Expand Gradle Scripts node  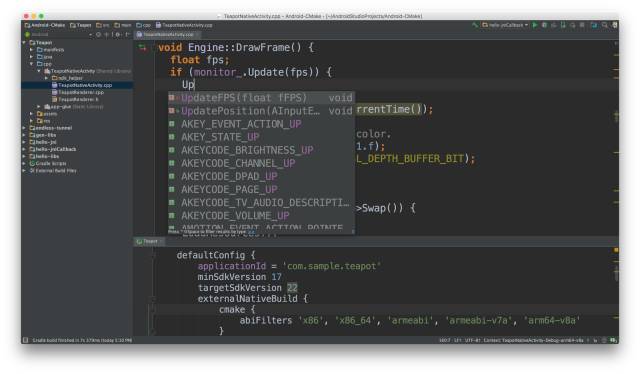[x=24, y=163]
